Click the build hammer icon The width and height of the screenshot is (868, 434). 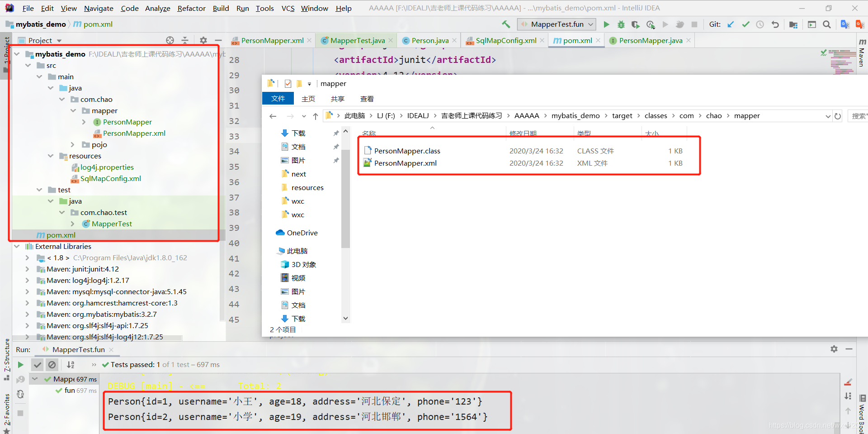[506, 24]
